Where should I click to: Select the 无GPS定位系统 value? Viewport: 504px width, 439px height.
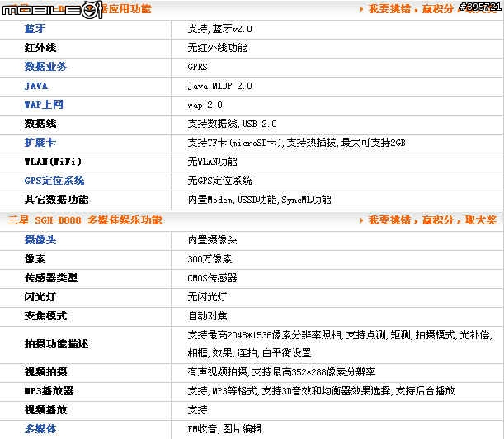point(220,181)
